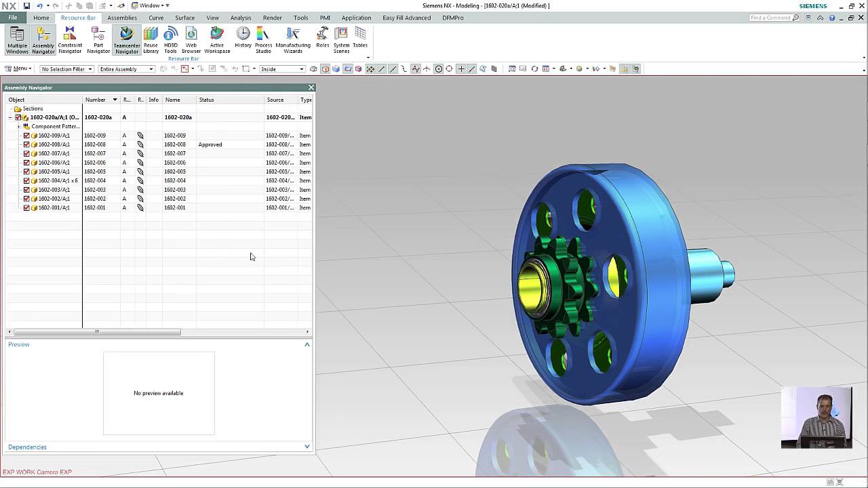The image size is (868, 488).
Task: Open Manufacturing Wizards
Action: pos(293,41)
